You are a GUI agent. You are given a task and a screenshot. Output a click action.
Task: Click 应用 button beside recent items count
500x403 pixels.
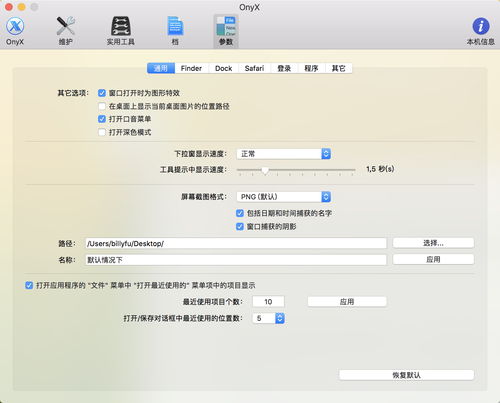click(347, 302)
